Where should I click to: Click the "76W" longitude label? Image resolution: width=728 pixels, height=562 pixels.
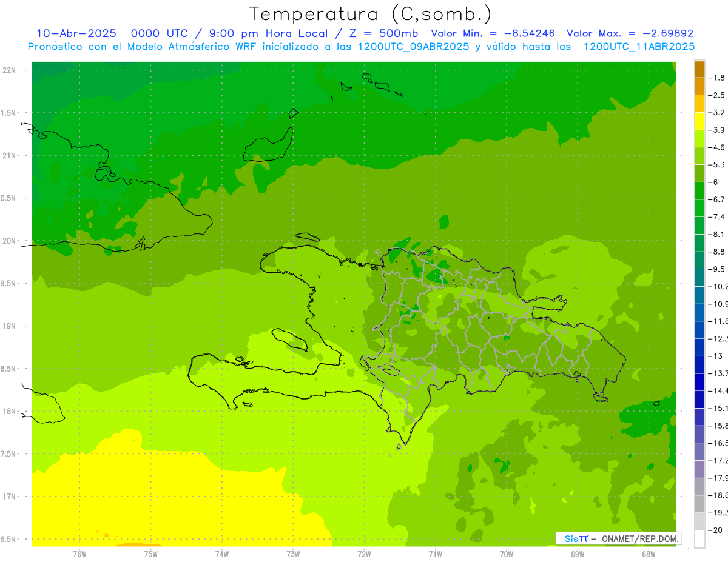79,554
